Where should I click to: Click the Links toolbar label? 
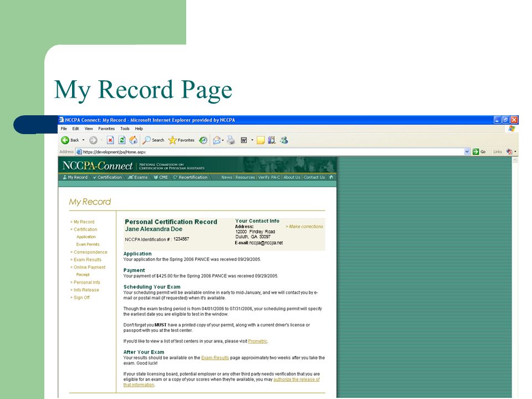pos(498,152)
